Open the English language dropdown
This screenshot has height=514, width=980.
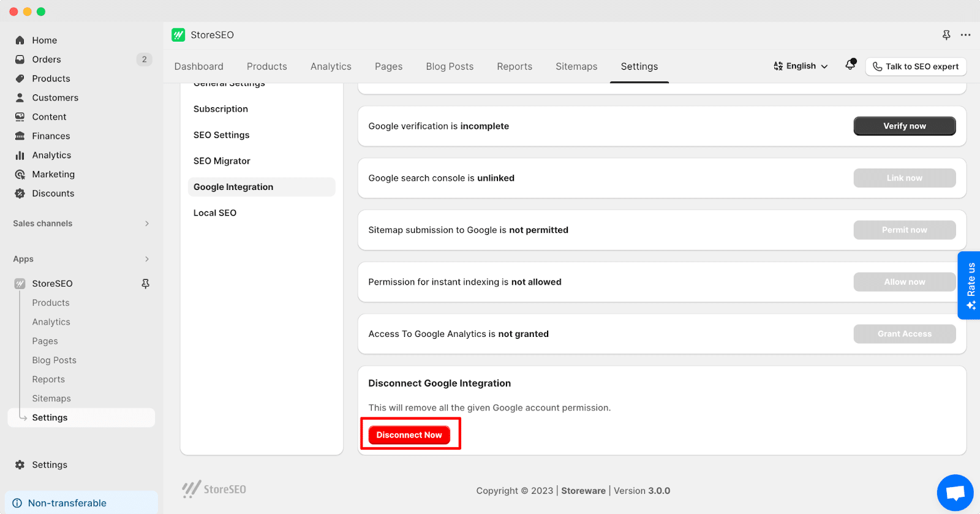801,66
